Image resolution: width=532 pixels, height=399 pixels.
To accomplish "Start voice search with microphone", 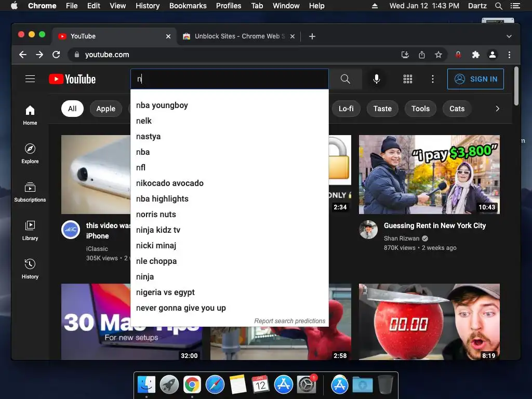I will tap(376, 79).
